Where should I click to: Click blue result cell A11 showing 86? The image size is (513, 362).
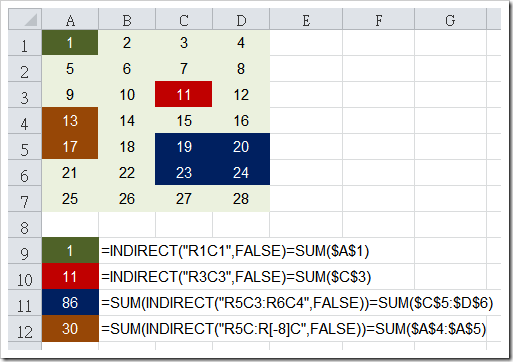(x=70, y=303)
